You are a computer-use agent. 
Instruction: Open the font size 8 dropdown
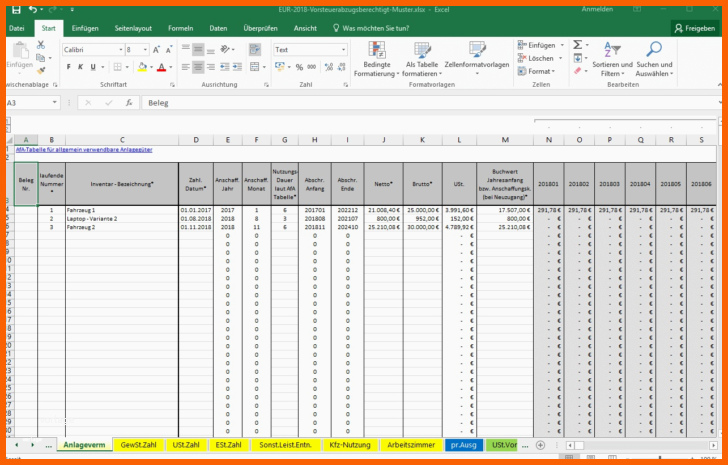coord(145,50)
